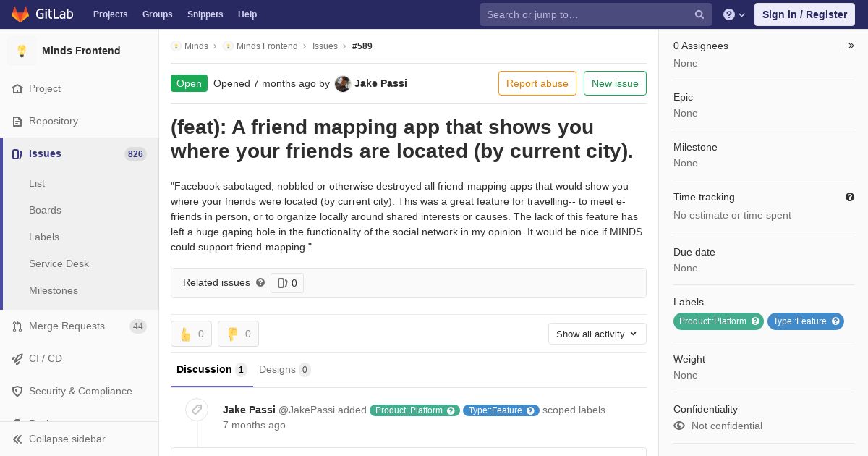The width and height of the screenshot is (868, 456).
Task: Click the Merge Requests icon
Action: [17, 326]
